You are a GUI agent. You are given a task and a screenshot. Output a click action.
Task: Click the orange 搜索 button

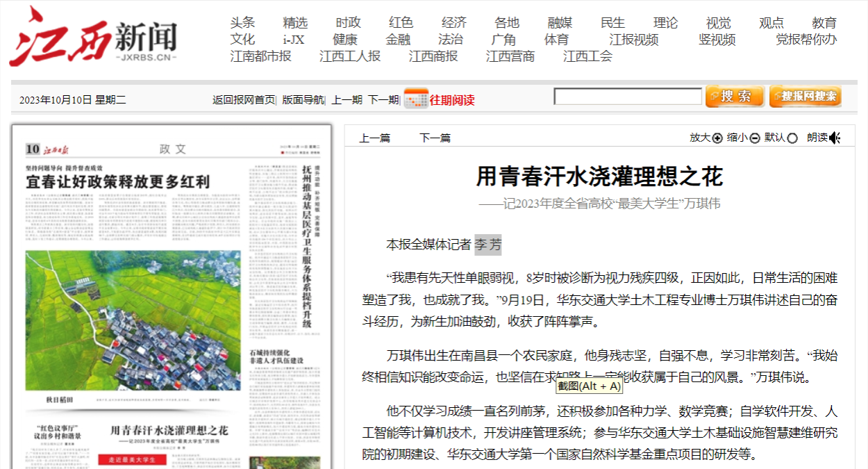click(735, 97)
